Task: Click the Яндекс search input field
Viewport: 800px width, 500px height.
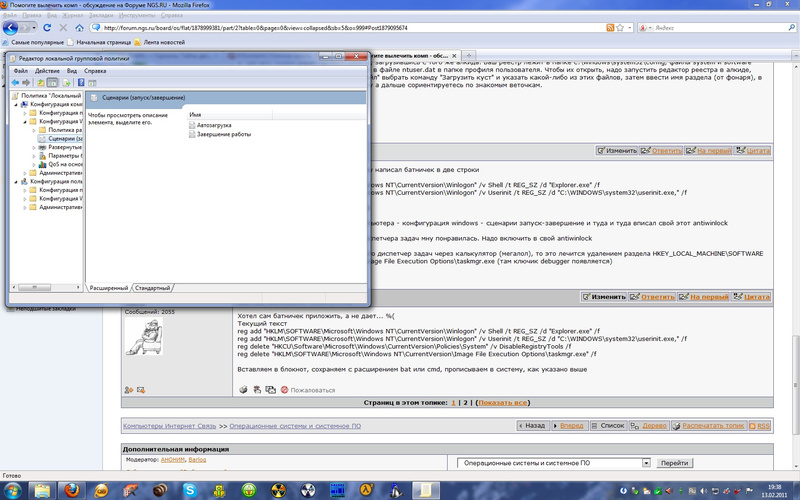Action: pyautogui.click(x=719, y=28)
